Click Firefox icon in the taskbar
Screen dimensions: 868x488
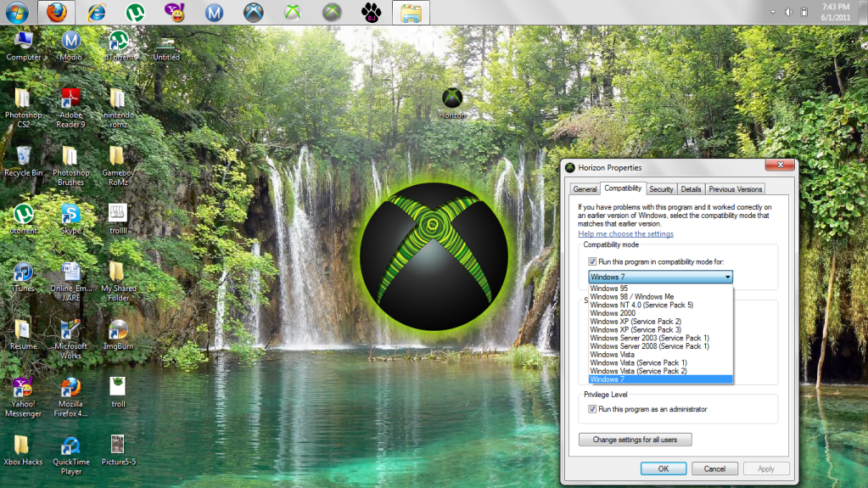56,13
